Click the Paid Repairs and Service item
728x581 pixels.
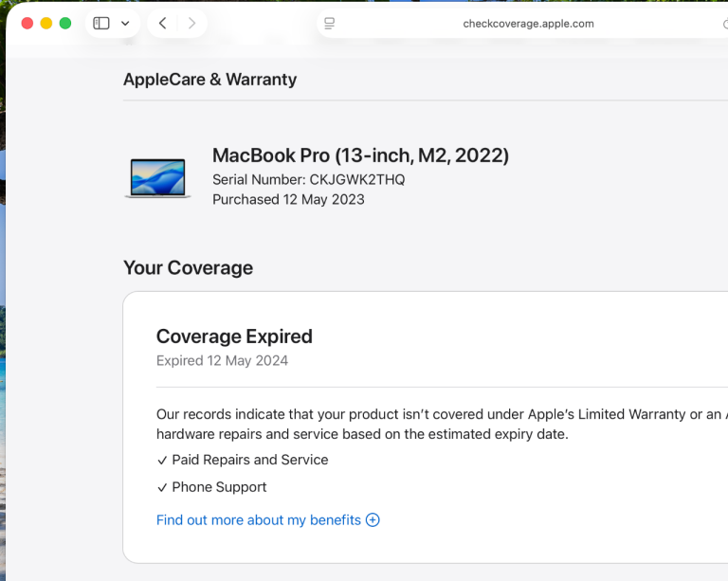243,460
